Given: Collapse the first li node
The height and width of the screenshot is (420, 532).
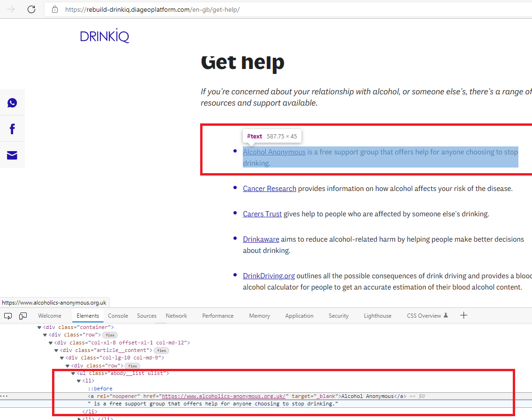Looking at the screenshot, I should click(x=79, y=381).
